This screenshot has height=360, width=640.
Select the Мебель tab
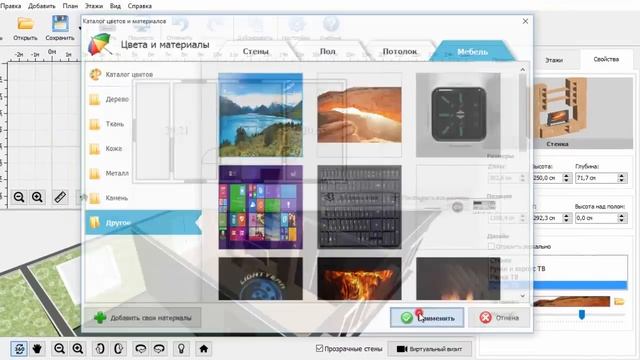pos(472,51)
